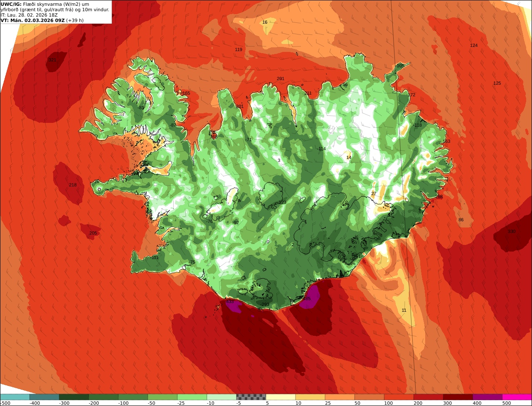This screenshot has height=406, width=532.
Task: Click the map value '172' off the northeast coast
Action: (x=412, y=95)
